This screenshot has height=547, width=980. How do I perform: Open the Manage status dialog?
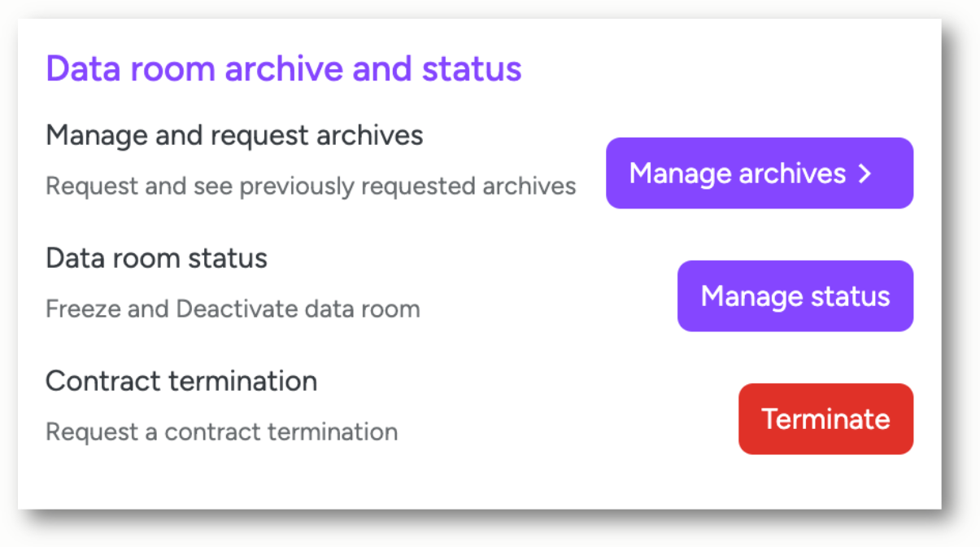coord(795,296)
